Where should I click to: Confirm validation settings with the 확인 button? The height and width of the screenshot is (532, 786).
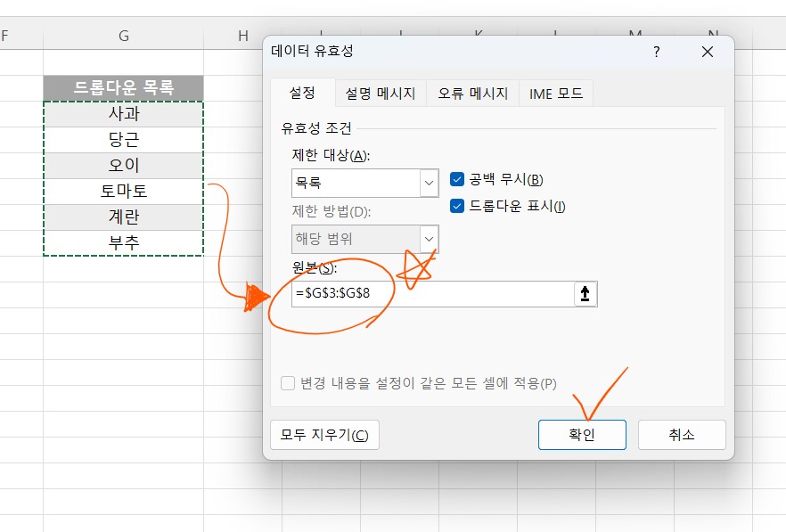coord(582,434)
